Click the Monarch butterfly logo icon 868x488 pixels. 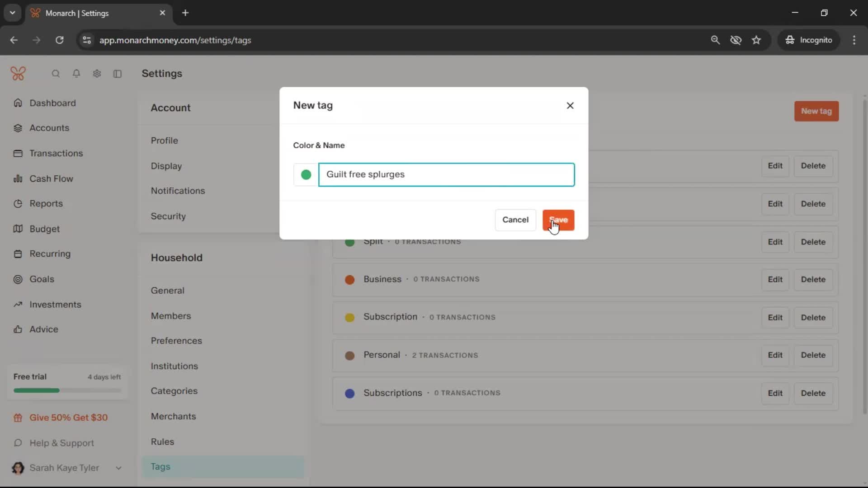click(x=18, y=73)
